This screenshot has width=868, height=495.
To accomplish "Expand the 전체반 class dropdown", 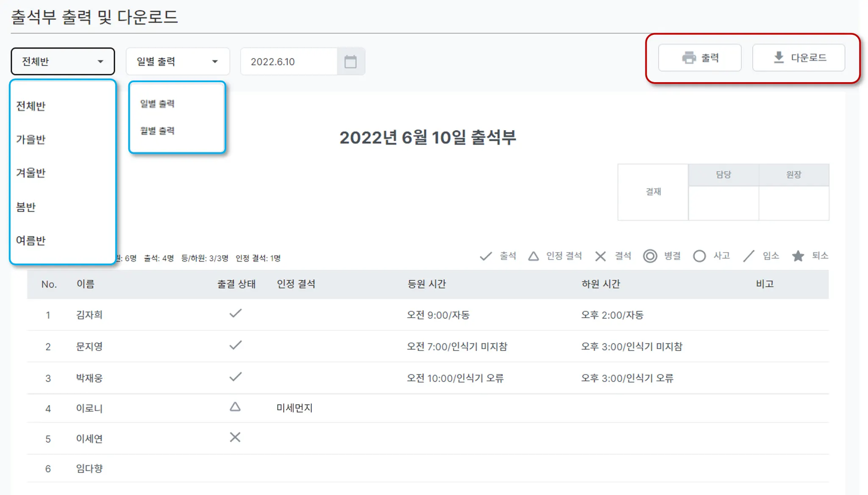I will (63, 61).
